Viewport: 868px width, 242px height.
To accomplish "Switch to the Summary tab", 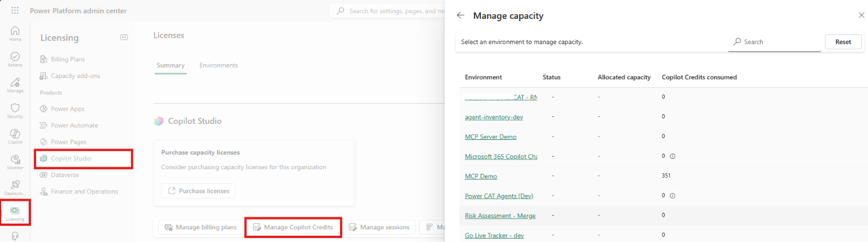I will coord(171,65).
